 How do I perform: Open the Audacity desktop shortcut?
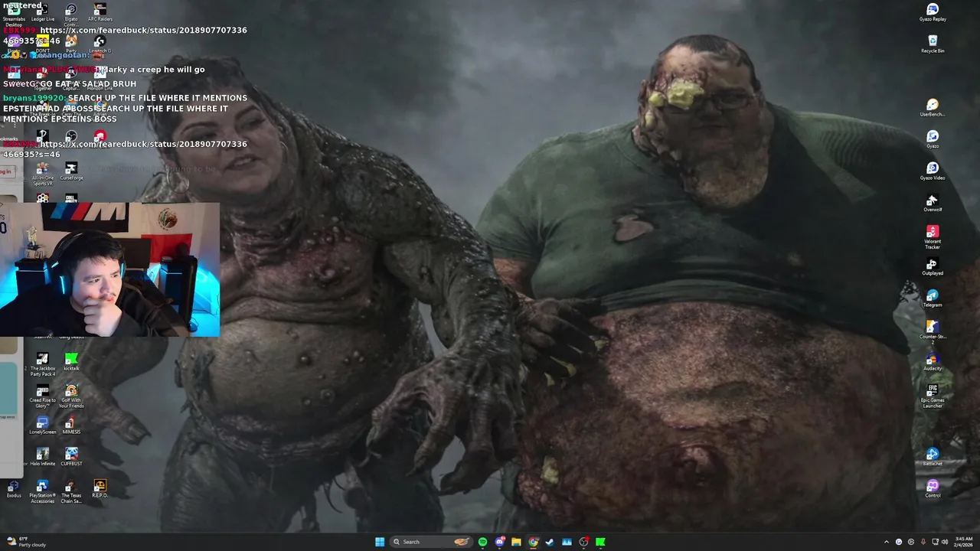pyautogui.click(x=933, y=362)
